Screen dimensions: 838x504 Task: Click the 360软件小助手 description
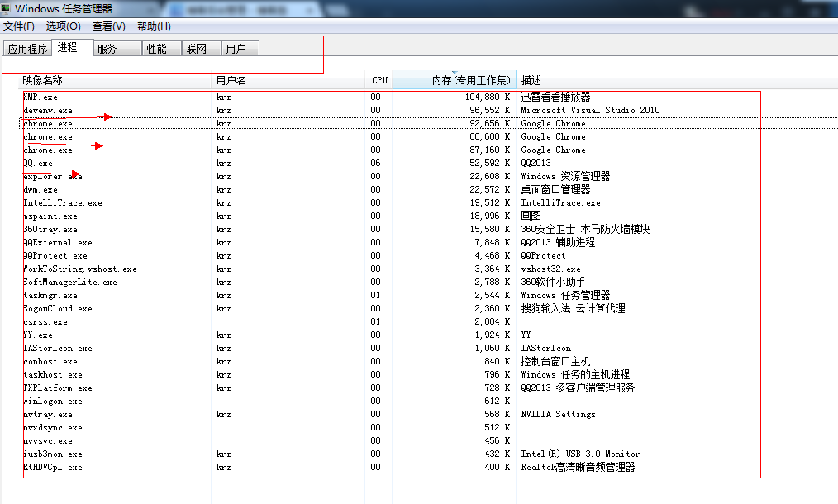[x=553, y=283]
